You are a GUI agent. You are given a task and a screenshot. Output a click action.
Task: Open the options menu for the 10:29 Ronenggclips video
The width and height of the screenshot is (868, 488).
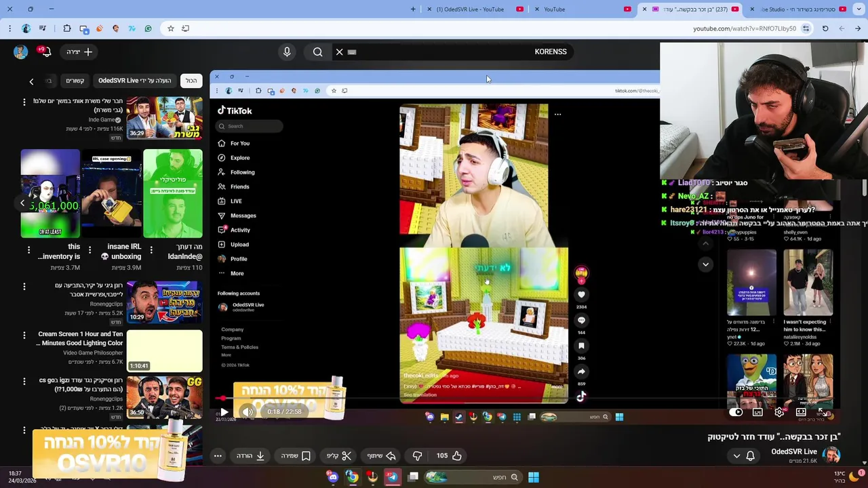click(x=24, y=286)
